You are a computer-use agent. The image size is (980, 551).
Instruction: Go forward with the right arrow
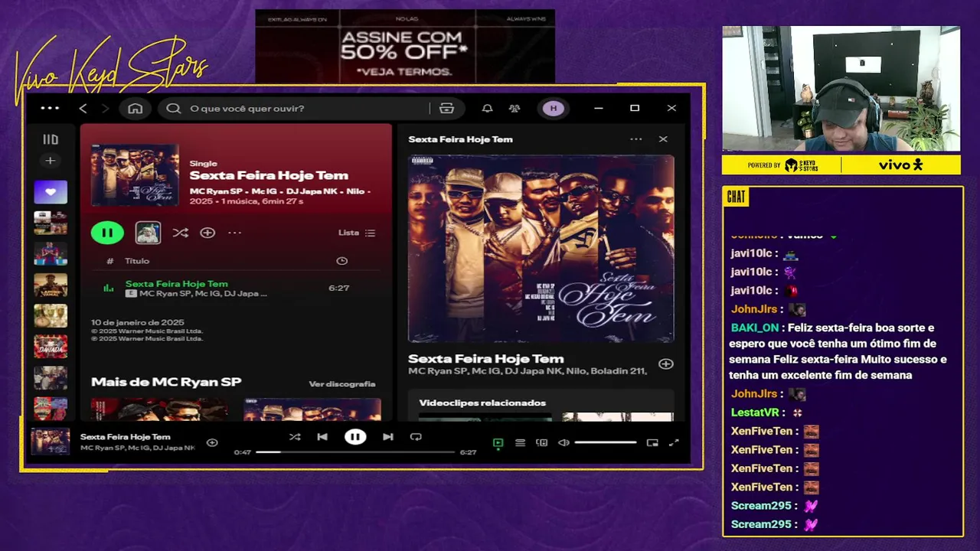tap(106, 109)
